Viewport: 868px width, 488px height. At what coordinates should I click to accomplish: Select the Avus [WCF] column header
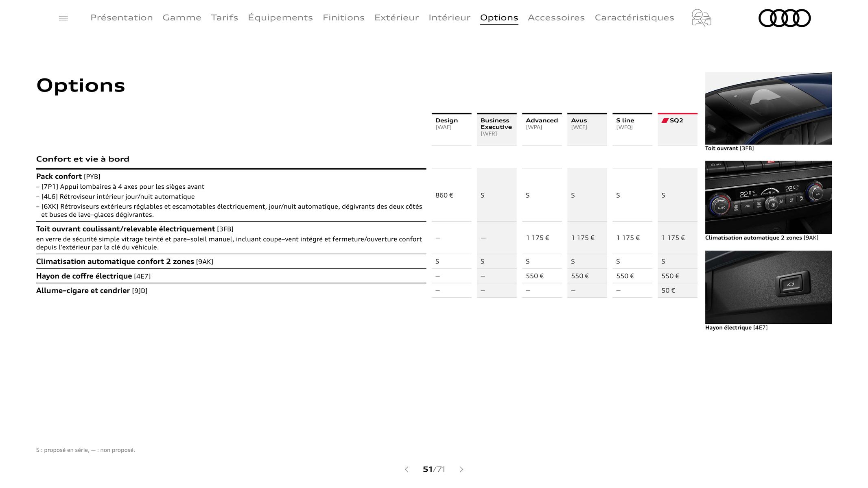[587, 129]
